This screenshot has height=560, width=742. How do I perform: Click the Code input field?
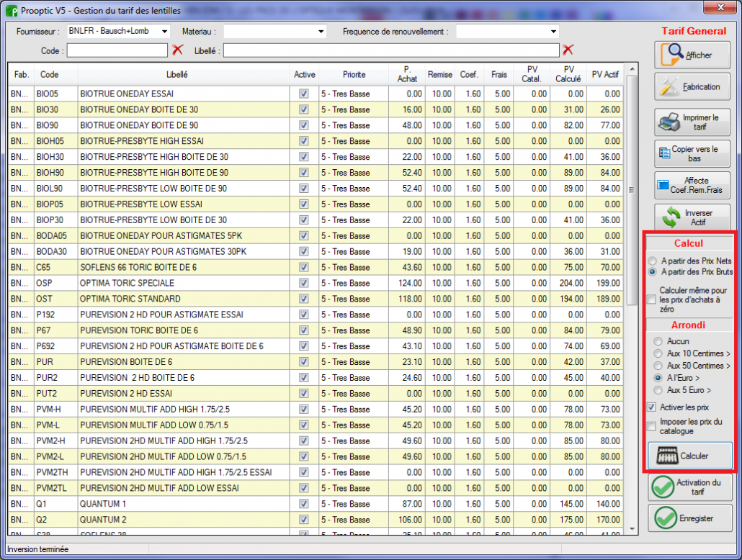click(x=117, y=50)
